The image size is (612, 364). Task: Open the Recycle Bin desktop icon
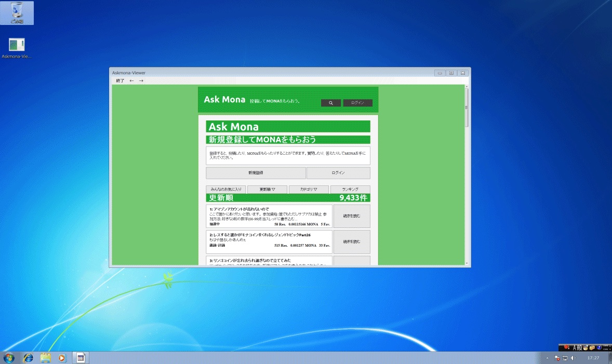pyautogui.click(x=17, y=12)
